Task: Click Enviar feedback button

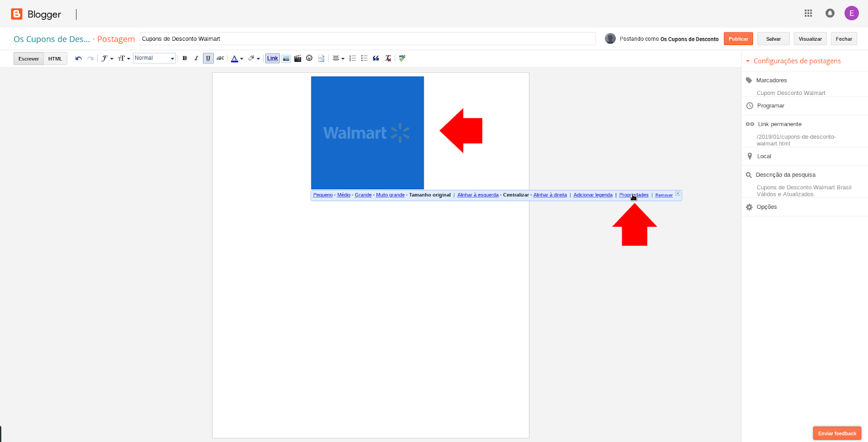Action: click(x=837, y=433)
